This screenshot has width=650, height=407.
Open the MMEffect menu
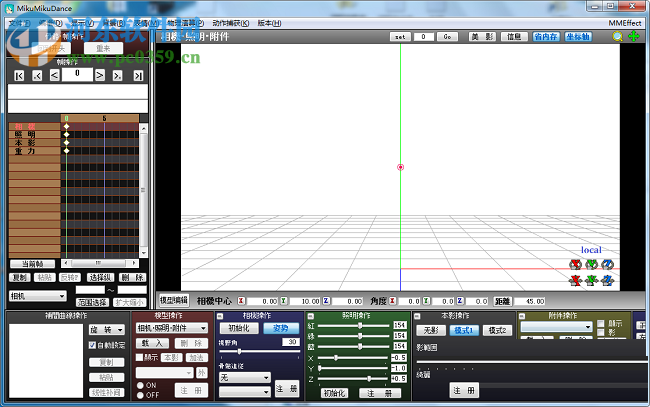(625, 23)
